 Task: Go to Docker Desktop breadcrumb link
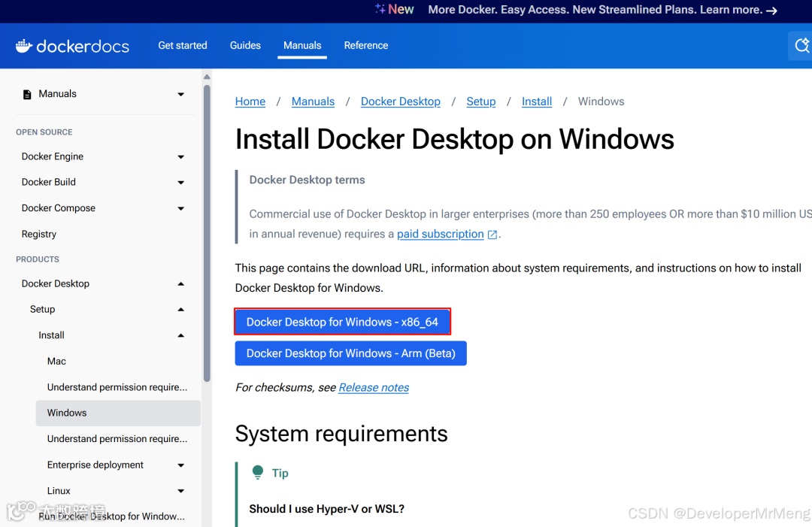point(400,101)
